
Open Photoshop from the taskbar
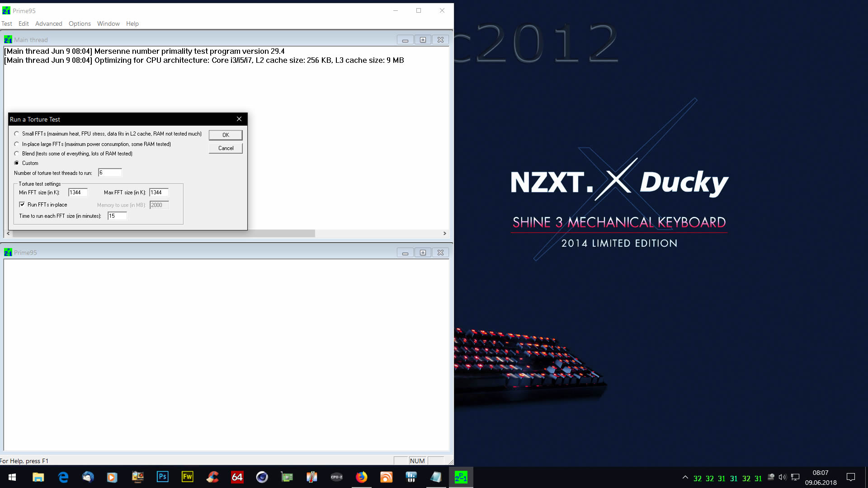(x=162, y=477)
